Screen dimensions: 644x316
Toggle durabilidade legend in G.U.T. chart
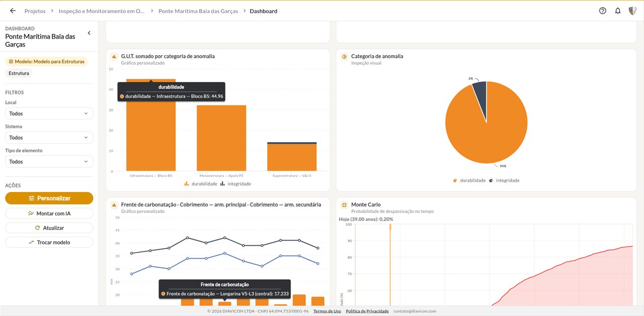coord(201,184)
